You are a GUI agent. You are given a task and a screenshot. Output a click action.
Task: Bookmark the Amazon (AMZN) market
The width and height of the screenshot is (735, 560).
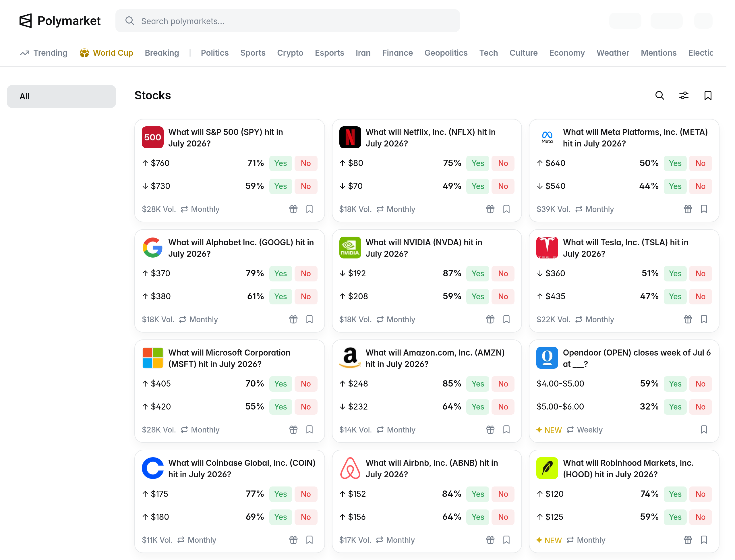(506, 430)
